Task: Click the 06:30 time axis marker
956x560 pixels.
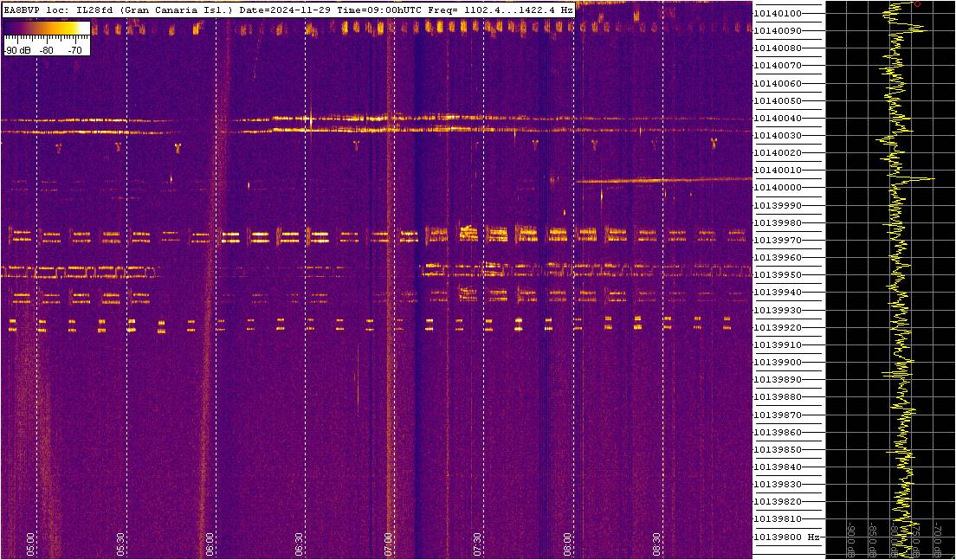Action: point(300,543)
